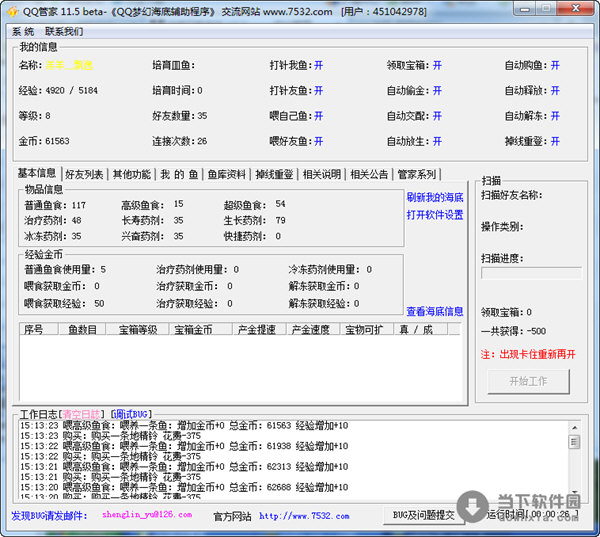Click the 打开软件设置 link
The image size is (600, 537).
(435, 215)
